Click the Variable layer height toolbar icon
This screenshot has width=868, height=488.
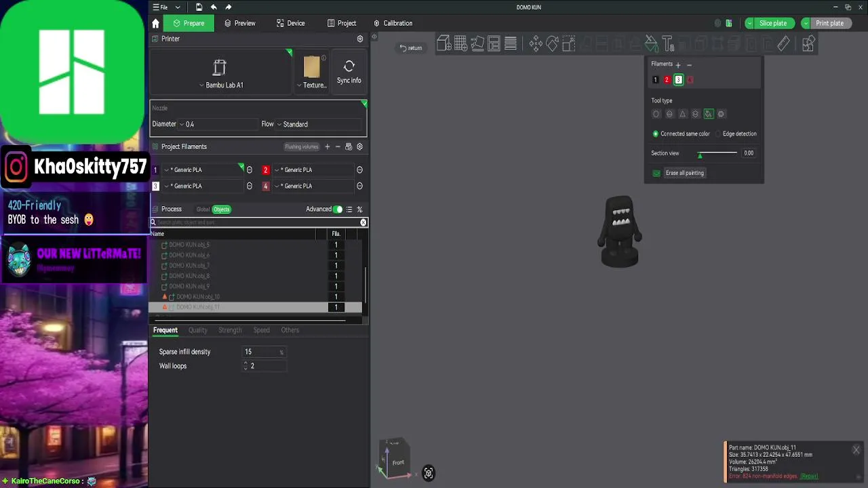(511, 44)
